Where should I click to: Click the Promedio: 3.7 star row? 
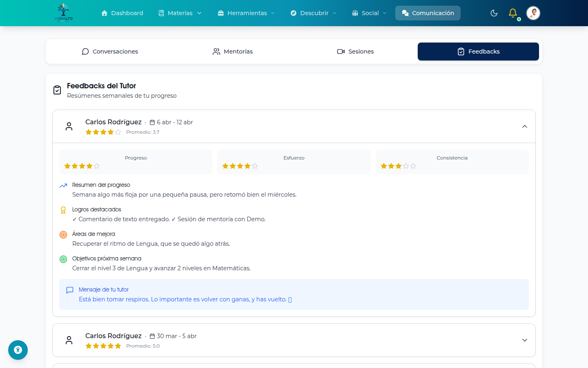[x=103, y=132]
